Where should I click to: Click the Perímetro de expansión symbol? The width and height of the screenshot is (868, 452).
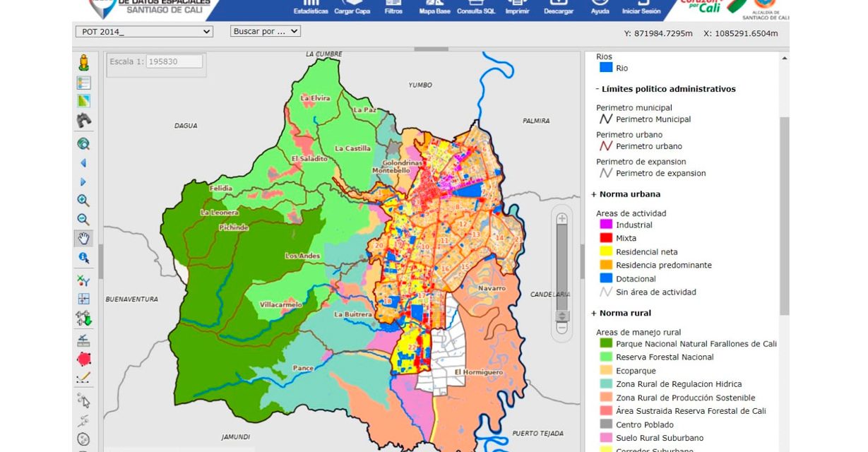[605, 173]
